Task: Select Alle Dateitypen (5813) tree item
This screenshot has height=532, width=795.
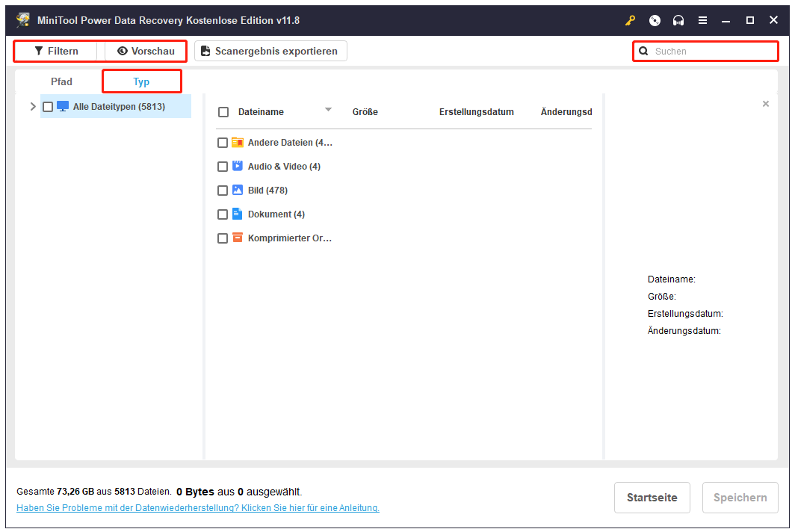Action: pyautogui.click(x=116, y=107)
